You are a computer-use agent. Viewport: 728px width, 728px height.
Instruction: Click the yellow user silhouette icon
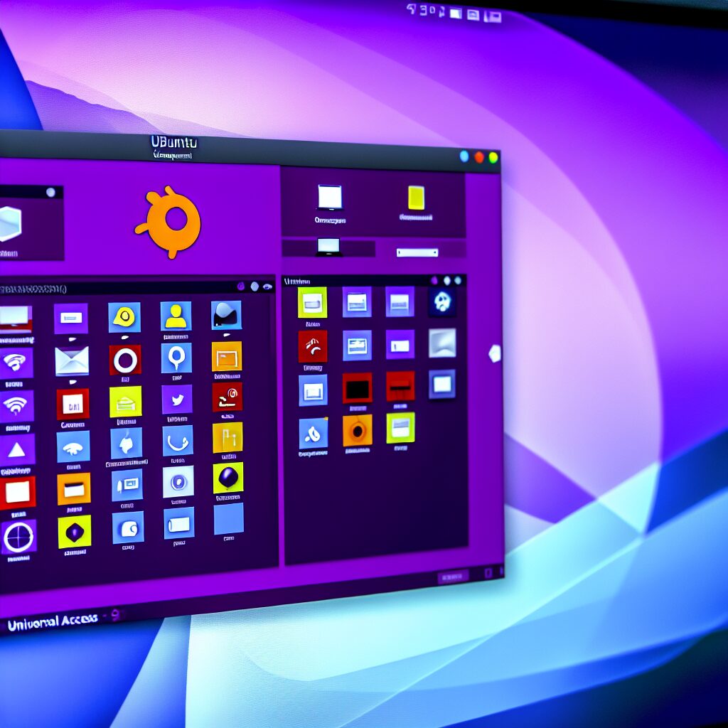click(x=176, y=316)
